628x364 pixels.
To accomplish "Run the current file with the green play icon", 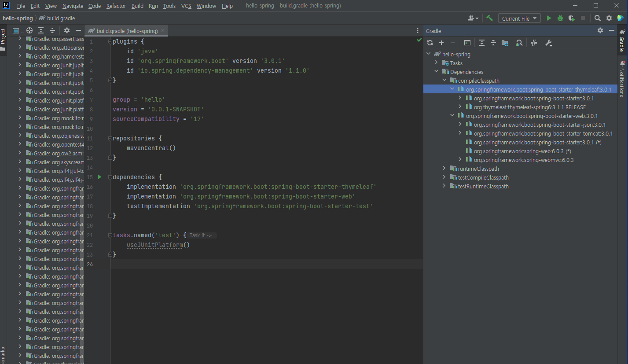I will 549,18.
